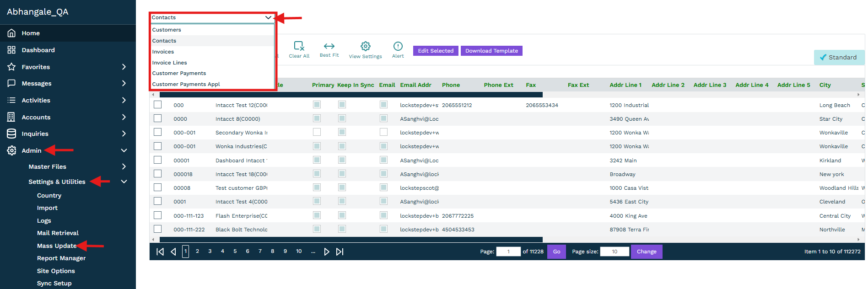Click the Best Fit columns icon
Screen dimensions: 868x289
click(329, 46)
